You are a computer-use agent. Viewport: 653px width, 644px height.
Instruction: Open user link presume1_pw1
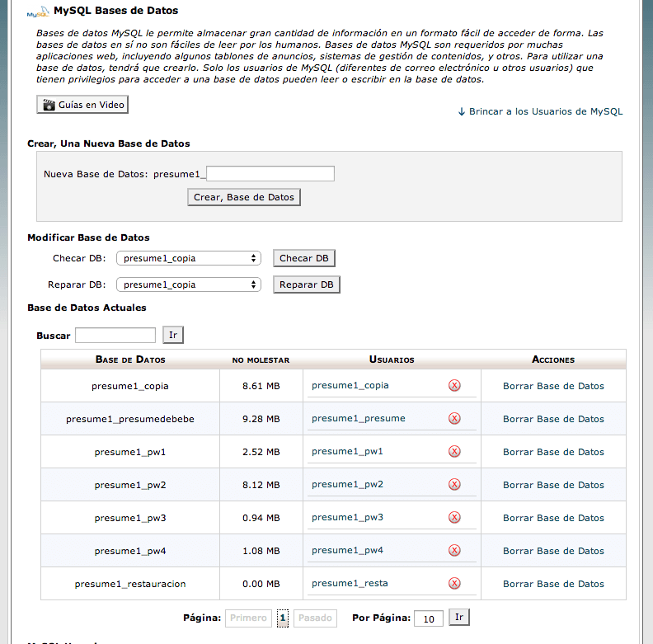point(347,451)
